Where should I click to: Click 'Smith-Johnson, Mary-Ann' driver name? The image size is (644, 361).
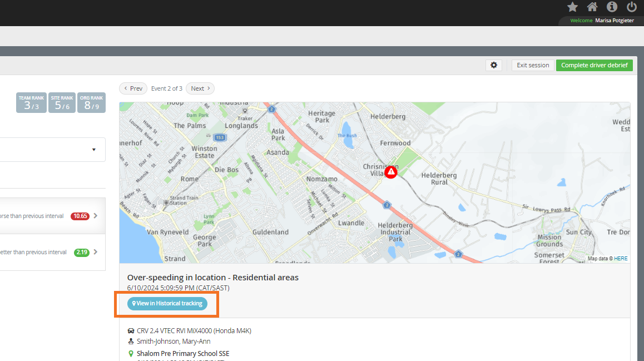[x=174, y=342]
